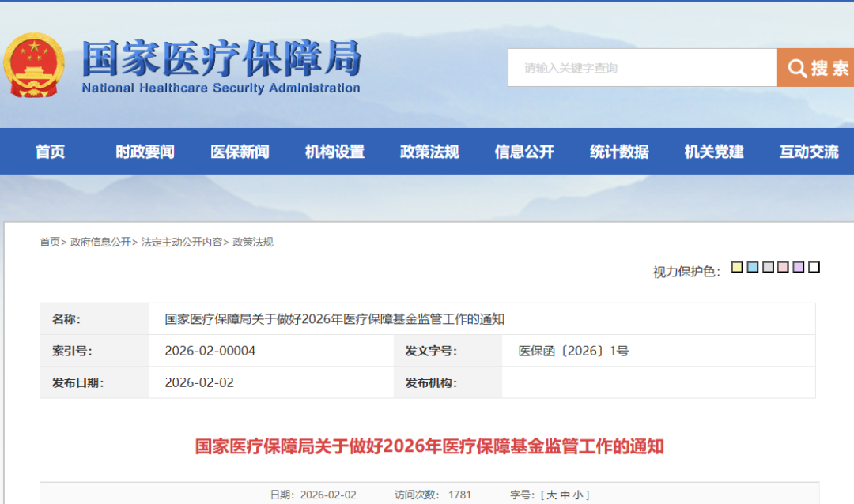Click the national emblem logo

[x=34, y=66]
